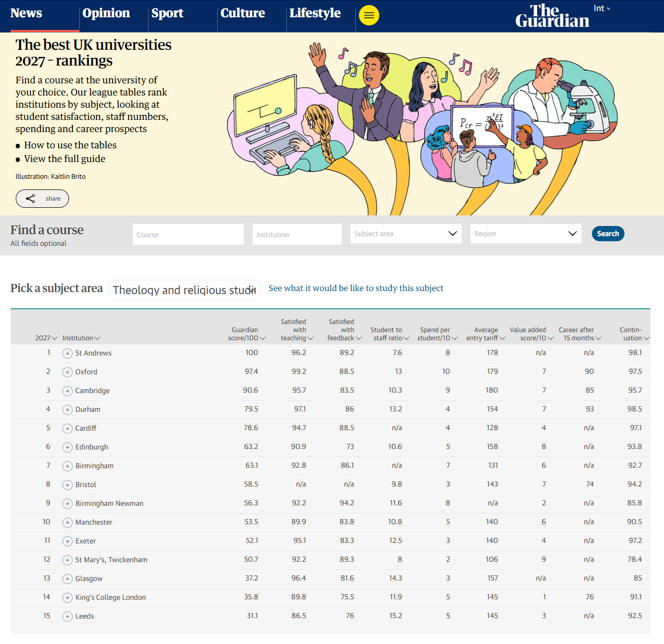
Task: Go to the Sport section tab
Action: tap(168, 13)
